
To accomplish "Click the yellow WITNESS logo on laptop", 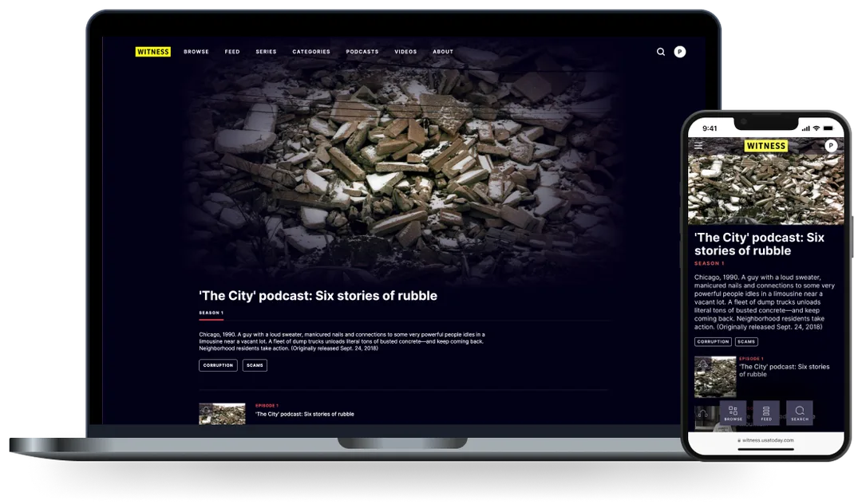I will point(152,52).
